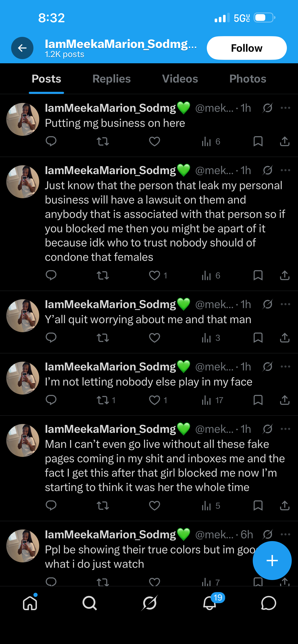Tap profile picture on the first post
Image resolution: width=298 pixels, height=644 pixels.
[x=23, y=119]
